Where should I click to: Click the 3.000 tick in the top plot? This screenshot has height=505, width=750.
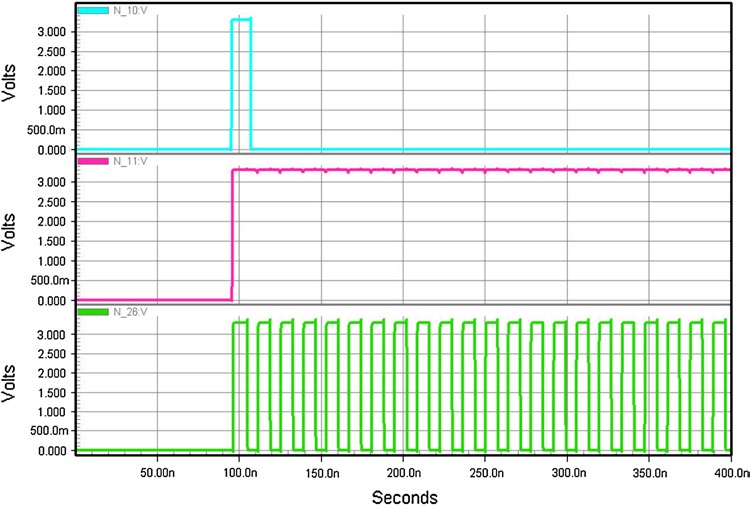click(x=50, y=32)
